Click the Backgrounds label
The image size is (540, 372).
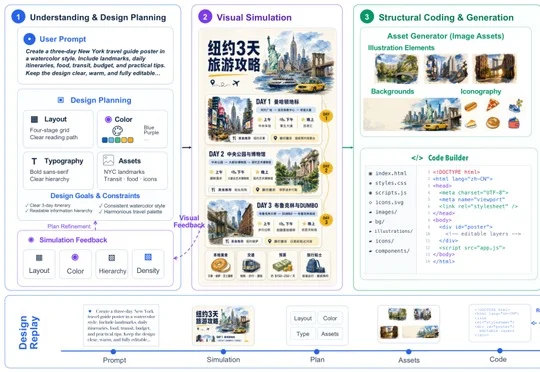coord(392,91)
